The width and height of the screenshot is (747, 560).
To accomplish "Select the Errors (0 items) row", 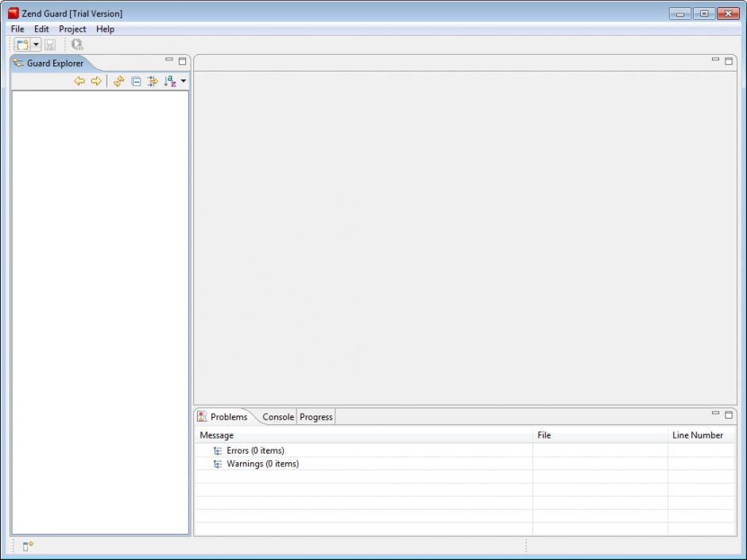I will coord(465,450).
